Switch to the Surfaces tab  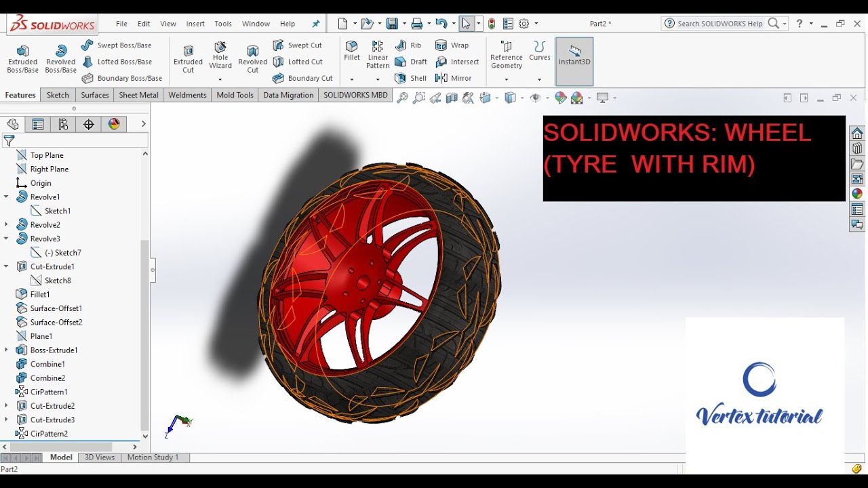95,95
